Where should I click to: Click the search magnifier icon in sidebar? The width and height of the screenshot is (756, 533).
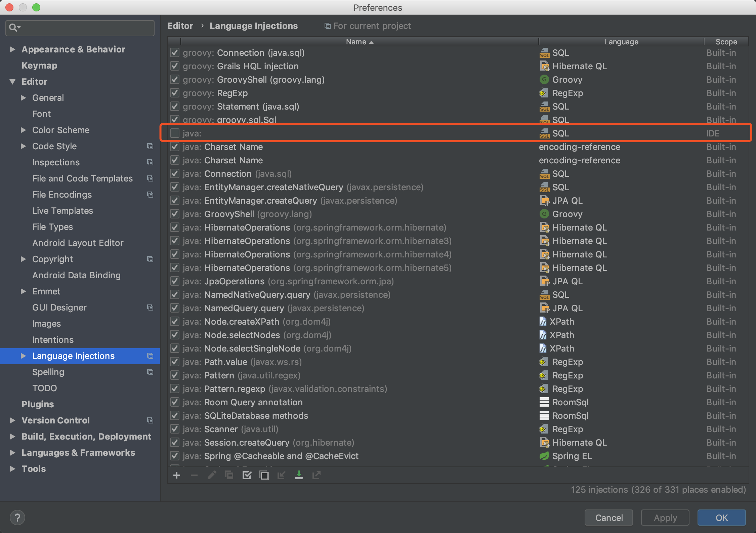coord(13,28)
